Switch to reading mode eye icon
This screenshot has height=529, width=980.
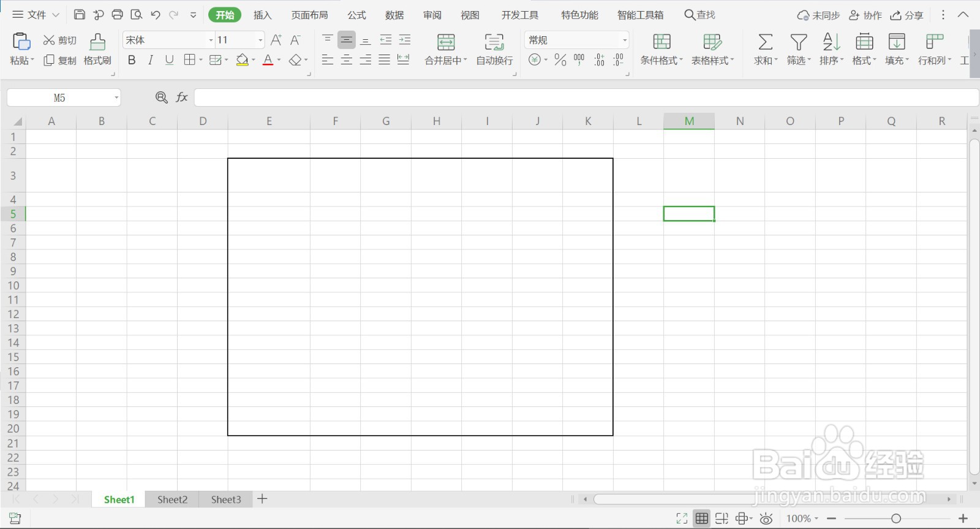click(766, 519)
